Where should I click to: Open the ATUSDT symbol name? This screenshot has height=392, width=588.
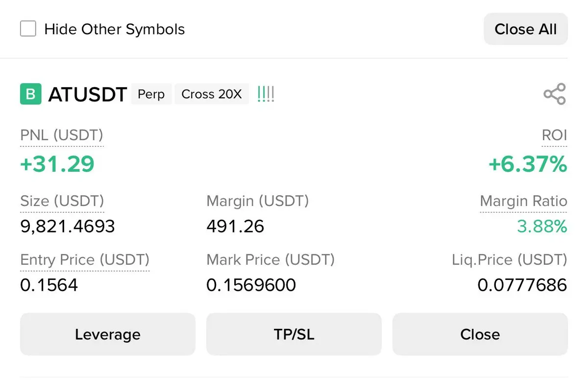click(88, 94)
